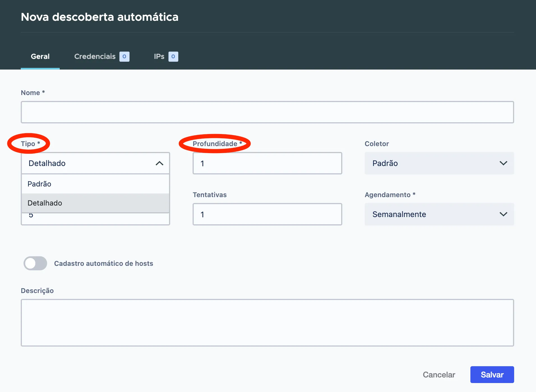Screen dimensions: 536x392
Task: Click the Agendamento chevron arrow icon
Action: 503,214
